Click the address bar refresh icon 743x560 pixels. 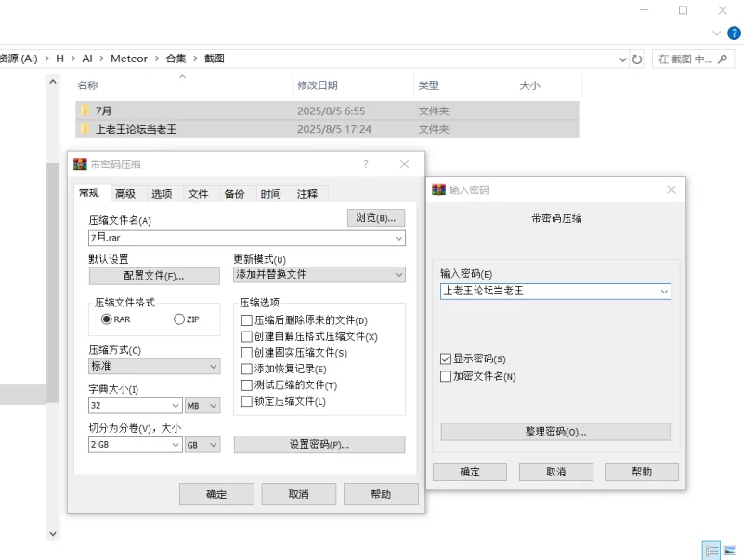pyautogui.click(x=637, y=59)
